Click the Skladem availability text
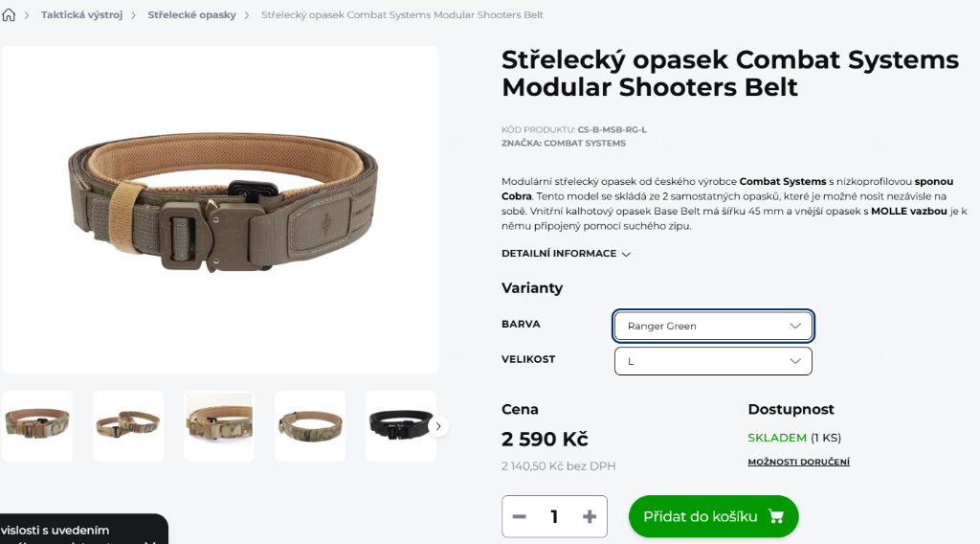The width and height of the screenshot is (980, 544). (777, 438)
